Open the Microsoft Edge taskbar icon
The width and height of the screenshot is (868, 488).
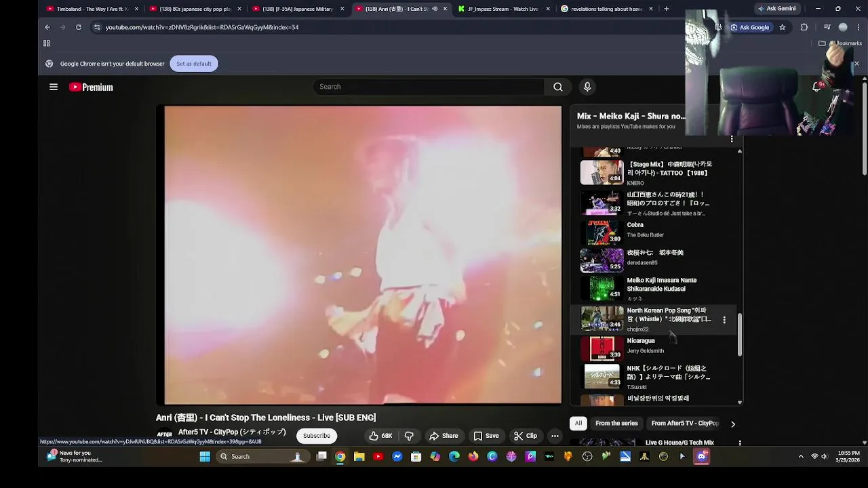point(454,457)
